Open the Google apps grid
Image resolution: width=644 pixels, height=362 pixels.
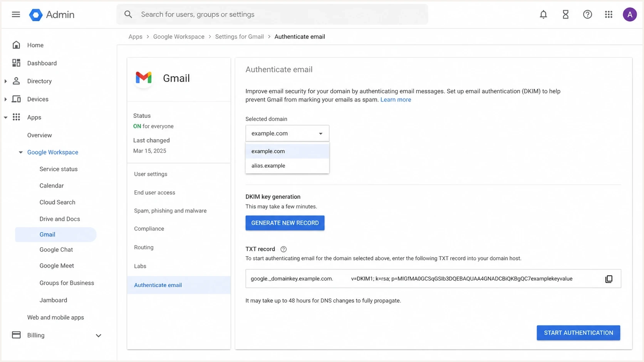(x=609, y=15)
